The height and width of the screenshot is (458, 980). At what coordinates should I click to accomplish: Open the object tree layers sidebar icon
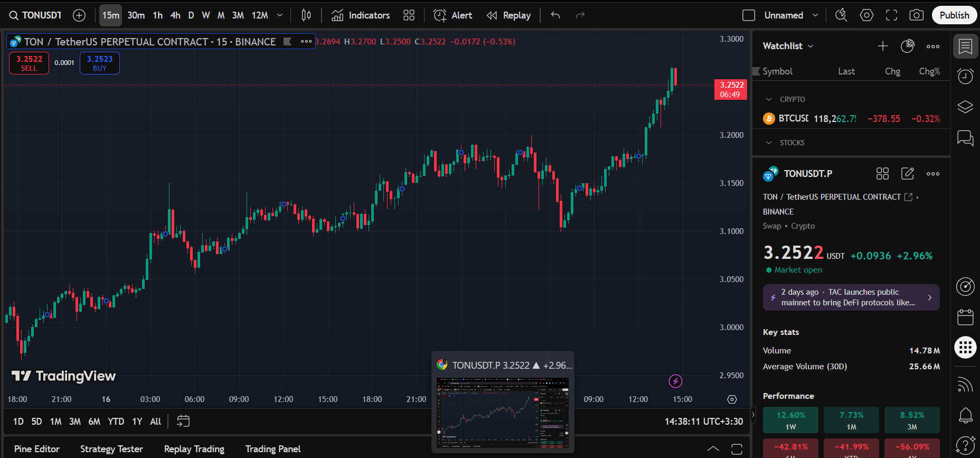pos(965,107)
